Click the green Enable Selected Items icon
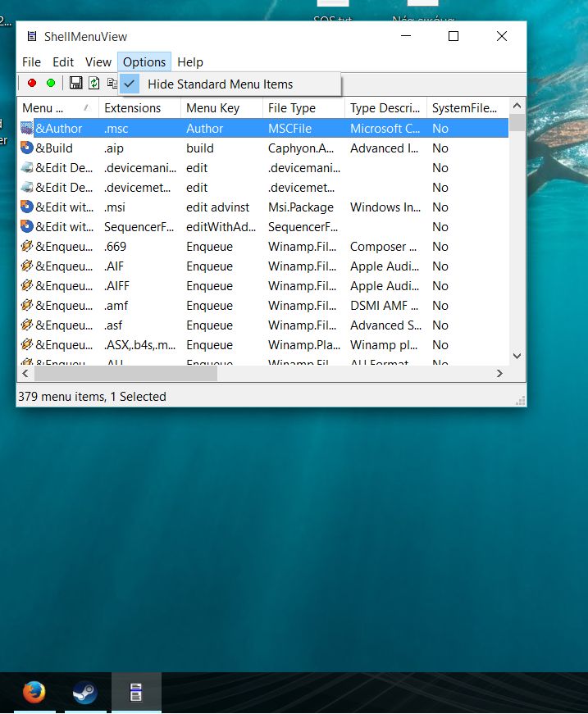Viewport: 588px width, 714px height. pos(51,83)
